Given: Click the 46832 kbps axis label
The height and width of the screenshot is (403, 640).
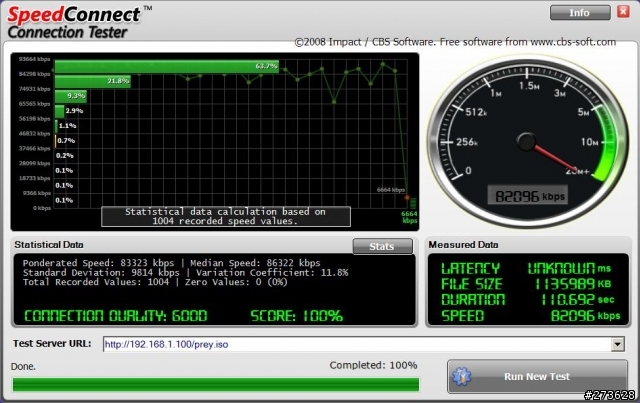Looking at the screenshot, I should pyautogui.click(x=34, y=134).
